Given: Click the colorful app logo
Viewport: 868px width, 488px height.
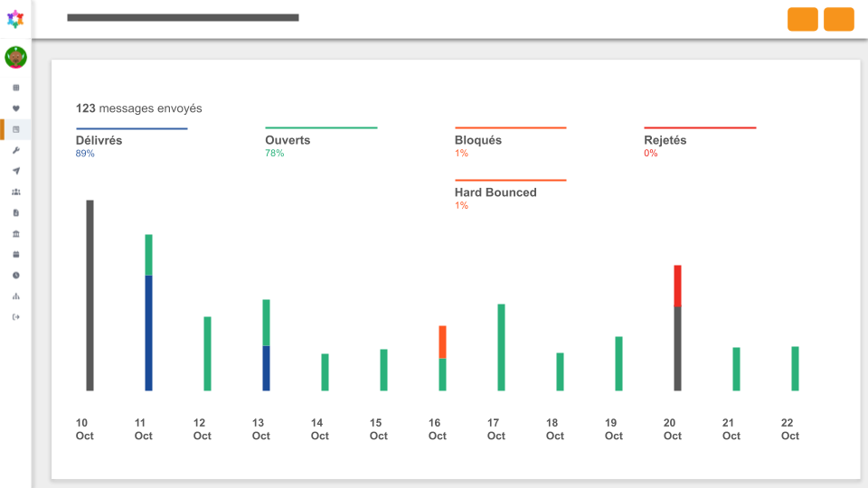Looking at the screenshot, I should coord(15,19).
